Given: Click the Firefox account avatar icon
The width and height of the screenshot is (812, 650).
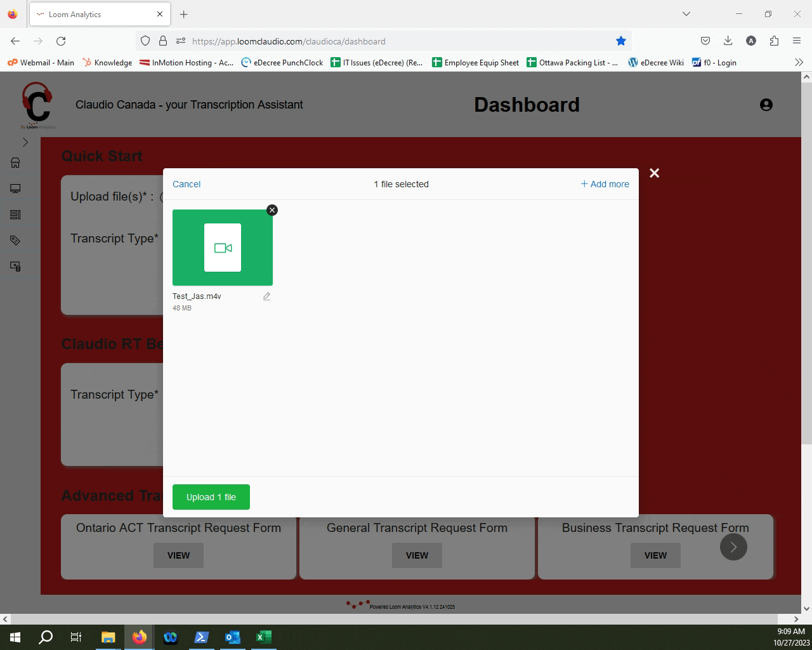Looking at the screenshot, I should tap(751, 41).
